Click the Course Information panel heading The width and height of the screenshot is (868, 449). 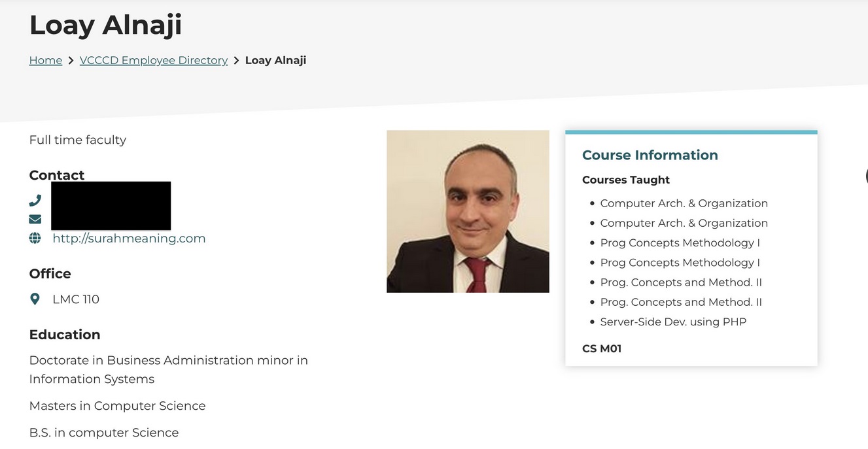coord(650,155)
